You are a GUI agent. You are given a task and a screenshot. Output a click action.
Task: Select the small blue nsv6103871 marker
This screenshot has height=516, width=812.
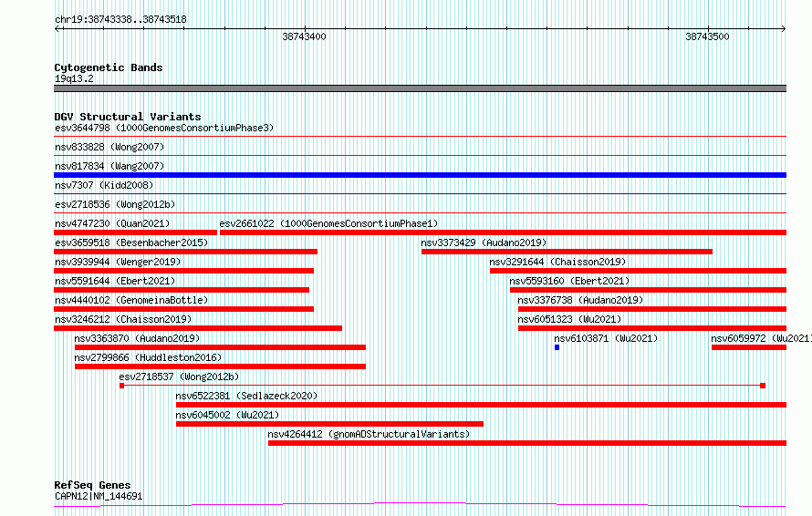pos(557,347)
